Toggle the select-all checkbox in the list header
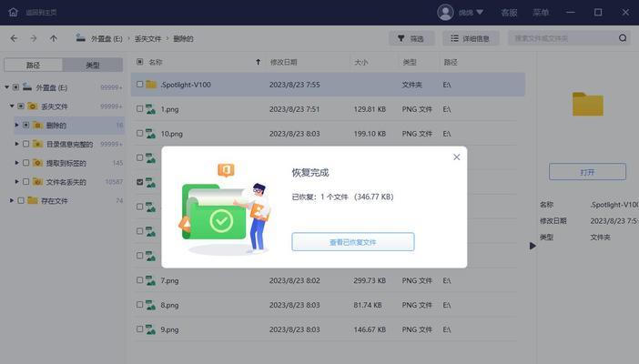 click(x=140, y=62)
